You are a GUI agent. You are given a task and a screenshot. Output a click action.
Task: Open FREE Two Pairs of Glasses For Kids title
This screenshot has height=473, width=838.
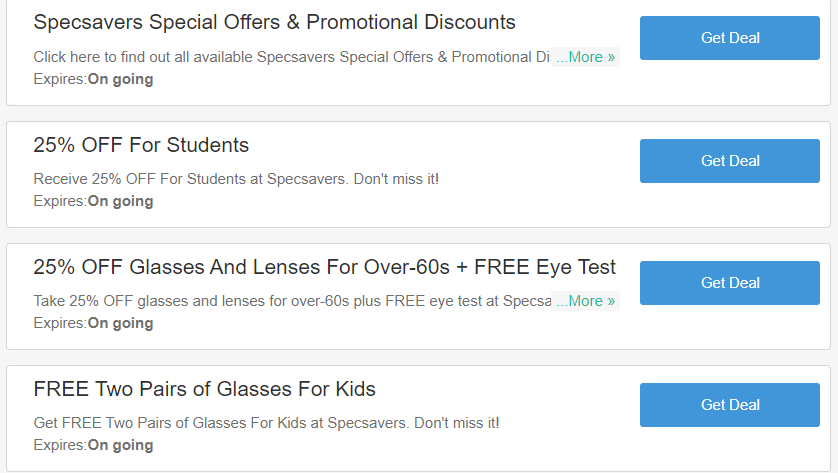pyautogui.click(x=204, y=389)
